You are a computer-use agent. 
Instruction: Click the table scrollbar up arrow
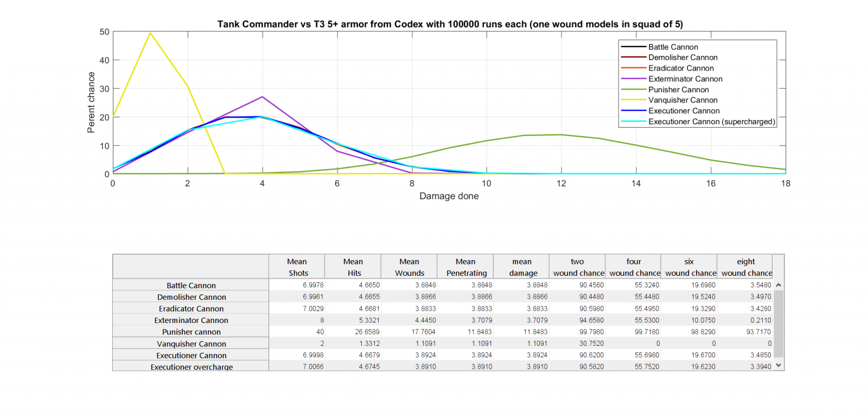(x=778, y=285)
